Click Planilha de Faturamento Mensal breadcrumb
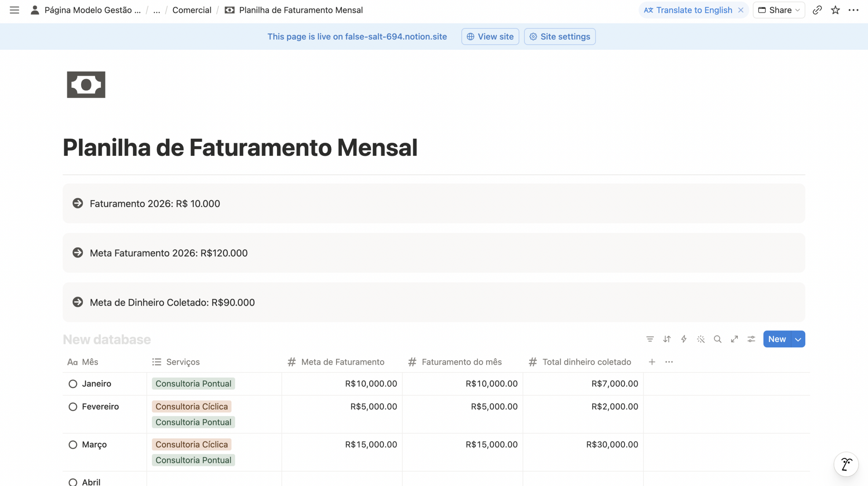The width and height of the screenshot is (868, 486). (x=294, y=10)
